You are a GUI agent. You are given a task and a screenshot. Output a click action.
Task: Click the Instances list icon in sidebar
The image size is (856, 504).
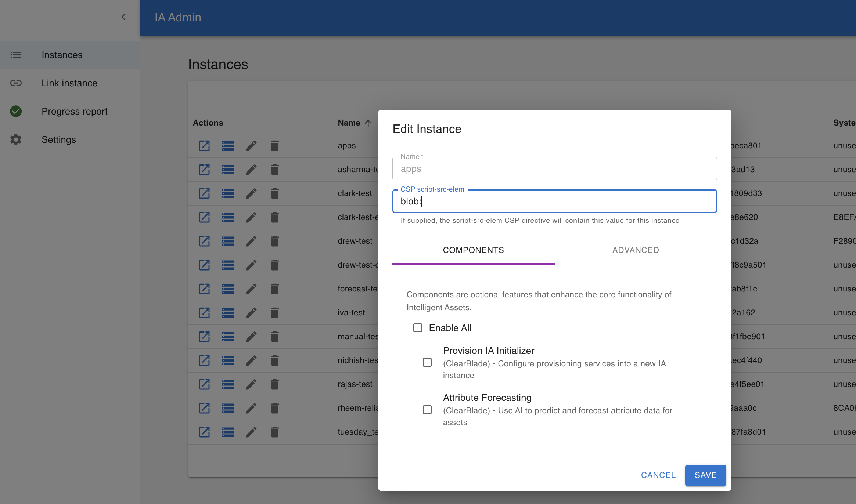coord(16,55)
